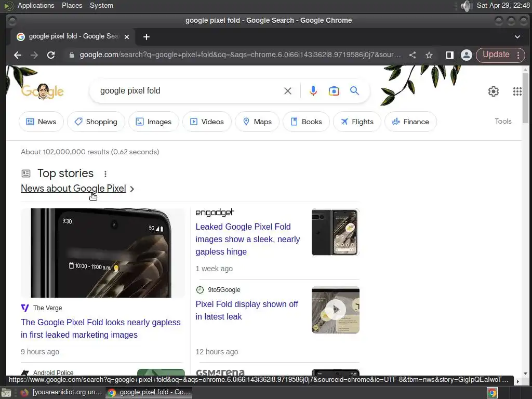Open Google quick settings gear
This screenshot has height=399, width=532.
click(494, 91)
